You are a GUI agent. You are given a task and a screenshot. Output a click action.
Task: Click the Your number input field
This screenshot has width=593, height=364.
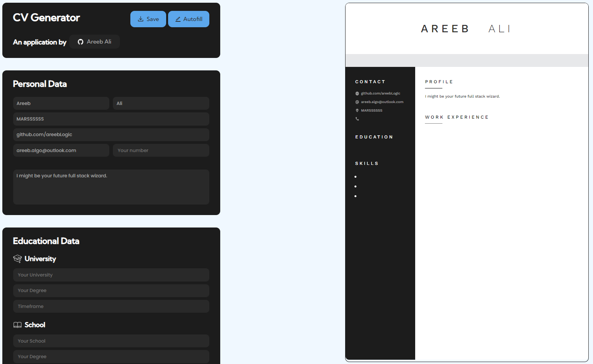(161, 150)
